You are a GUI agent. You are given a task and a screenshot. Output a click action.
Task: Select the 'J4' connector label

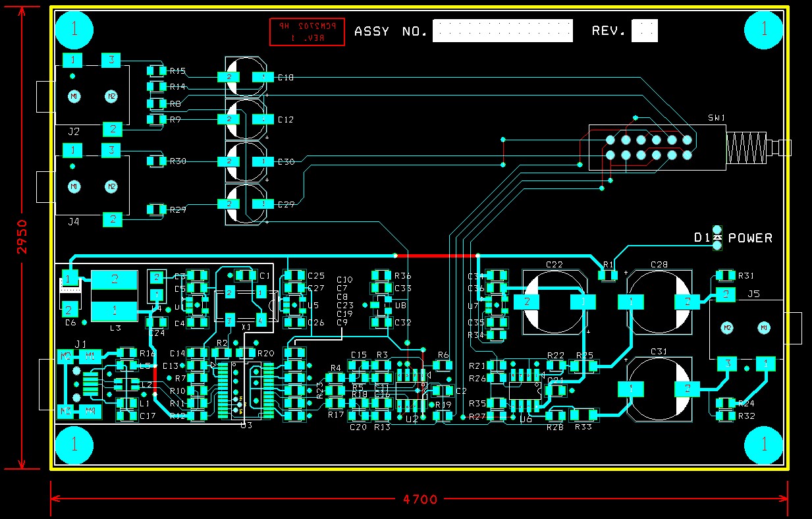[x=74, y=223]
